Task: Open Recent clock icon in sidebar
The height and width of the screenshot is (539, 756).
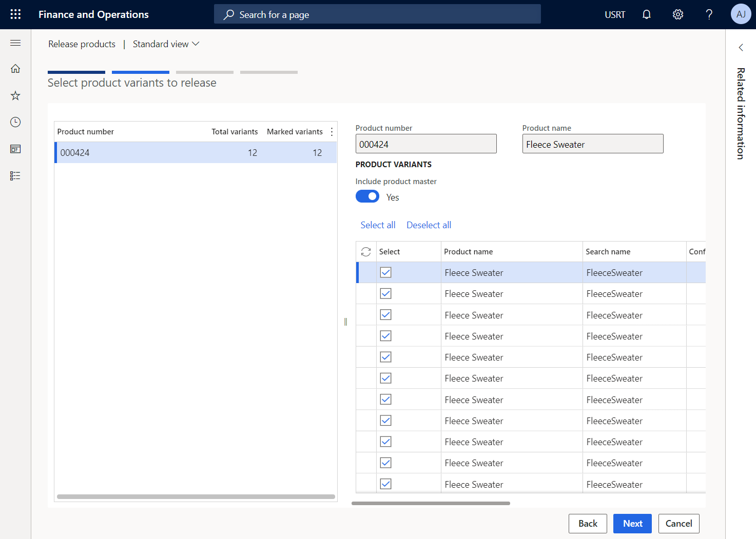Action: click(x=15, y=122)
